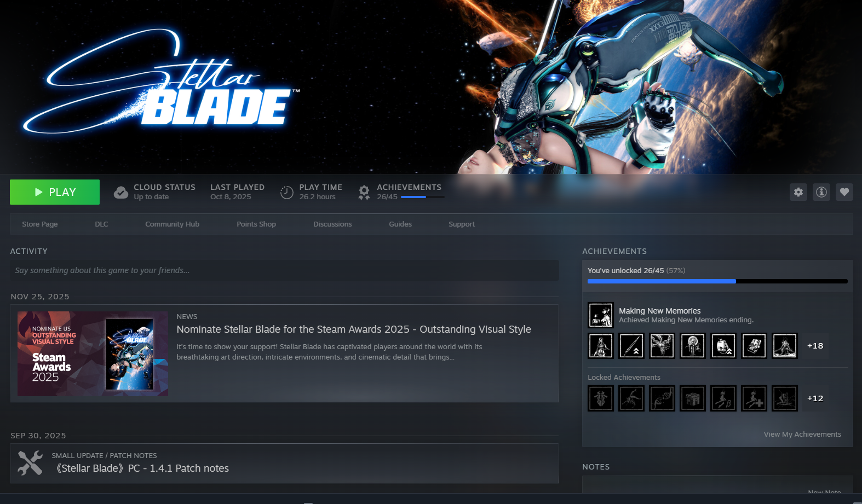Select the unlocked sword upgrade achievement icon

631,346
